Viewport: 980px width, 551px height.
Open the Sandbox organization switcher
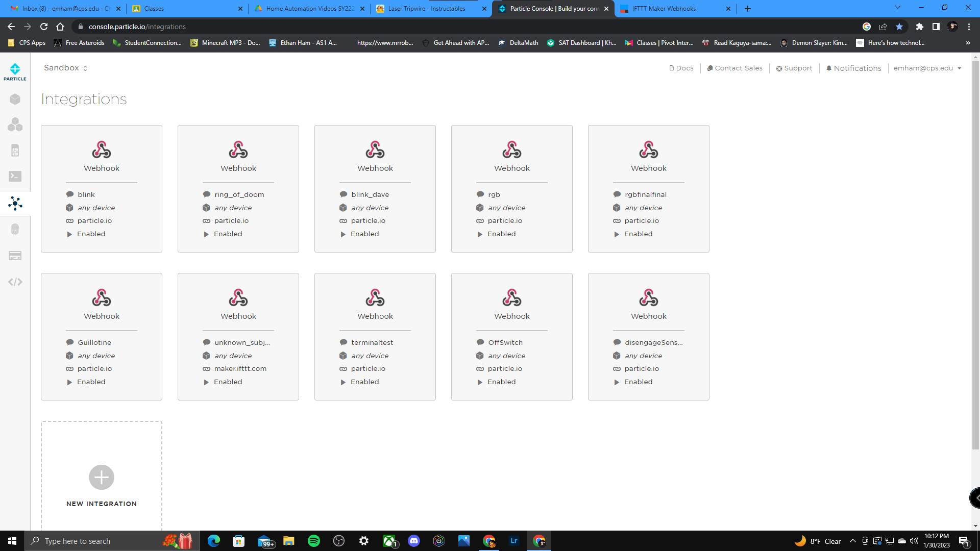65,67
